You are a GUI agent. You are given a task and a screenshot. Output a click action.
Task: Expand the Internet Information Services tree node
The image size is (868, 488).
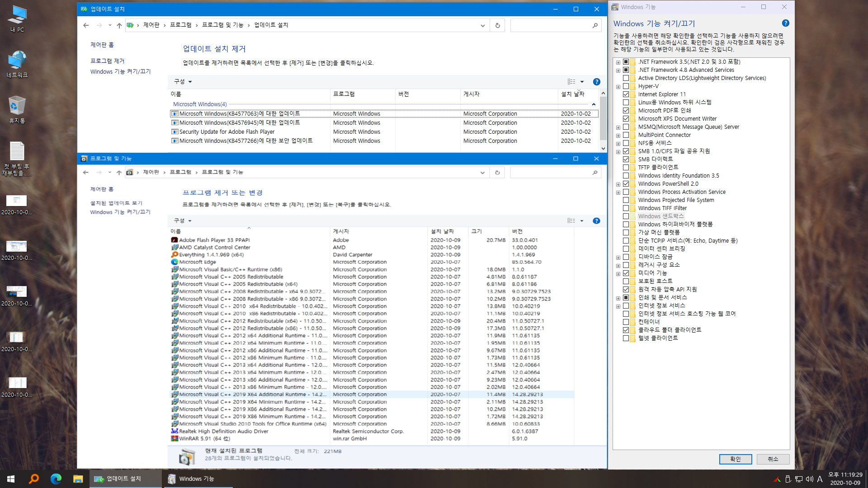[618, 306]
